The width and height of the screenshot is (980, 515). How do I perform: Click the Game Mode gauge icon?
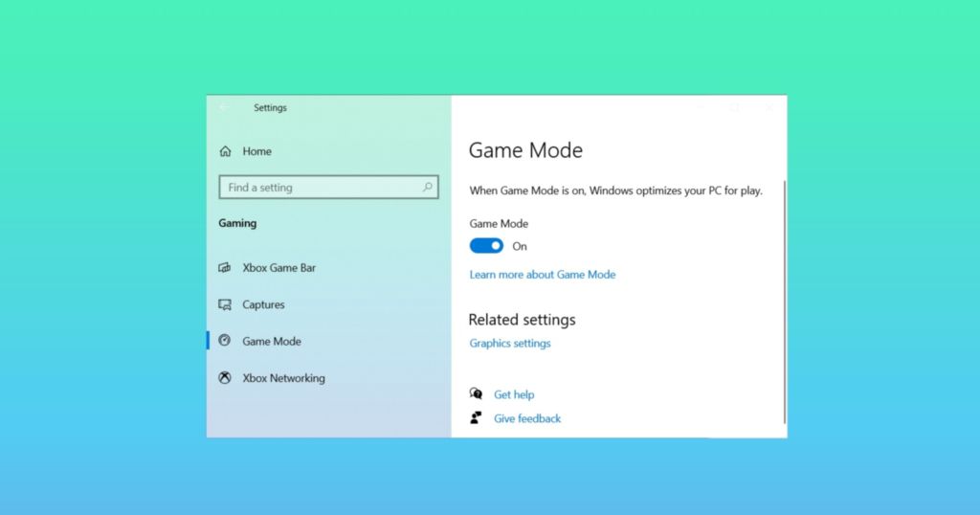pyautogui.click(x=225, y=341)
